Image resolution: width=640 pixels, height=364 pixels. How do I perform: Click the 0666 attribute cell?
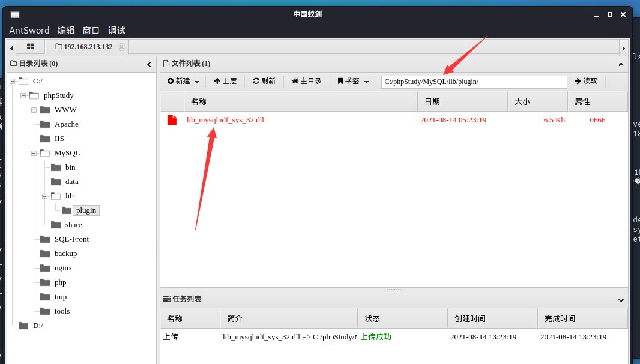pos(597,120)
